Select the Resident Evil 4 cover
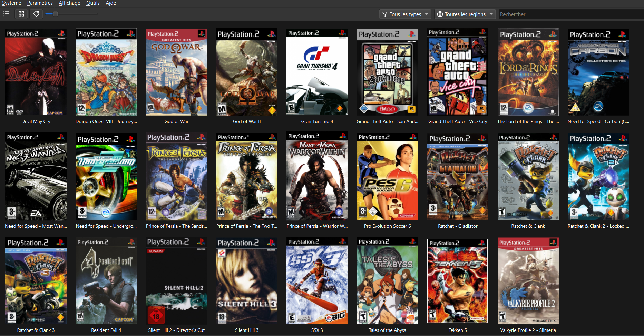The image size is (644, 336). point(106,281)
